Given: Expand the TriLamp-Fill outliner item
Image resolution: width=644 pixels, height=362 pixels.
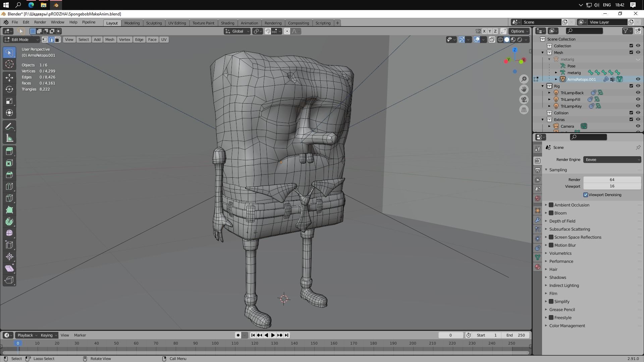Looking at the screenshot, I should click(x=549, y=100).
